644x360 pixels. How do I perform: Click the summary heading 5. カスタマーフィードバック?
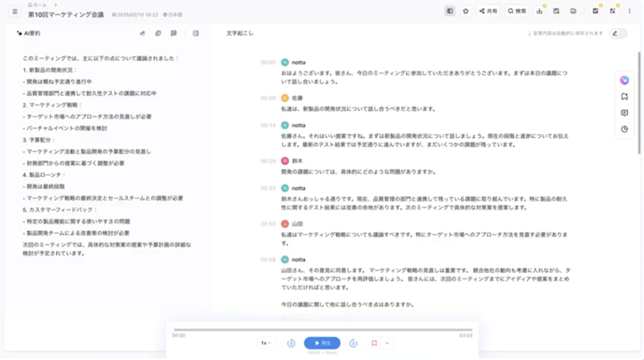(x=60, y=210)
